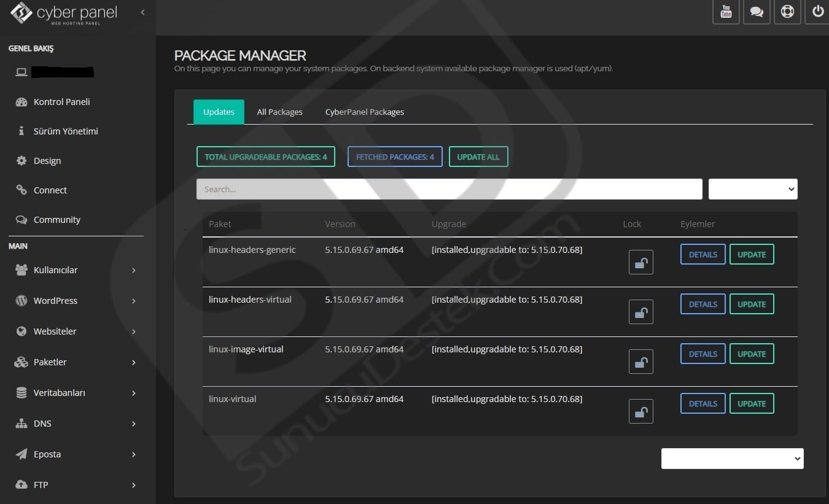The height and width of the screenshot is (504, 829).
Task: Expand the Veritabanları submenu arrow
Action: (133, 393)
